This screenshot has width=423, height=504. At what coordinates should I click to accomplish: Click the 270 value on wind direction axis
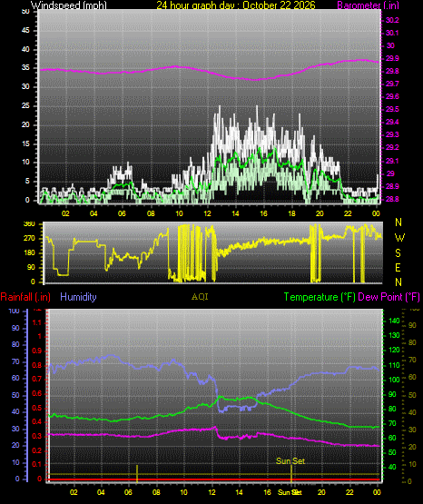click(29, 239)
